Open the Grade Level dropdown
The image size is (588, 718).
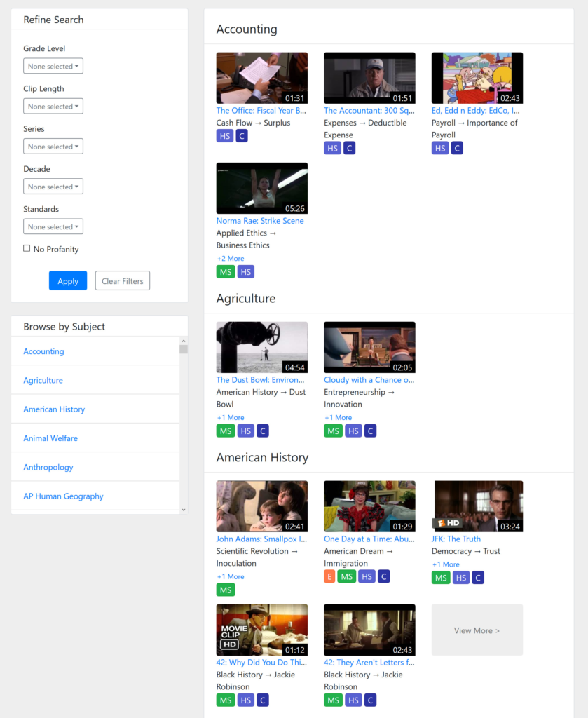tap(53, 66)
